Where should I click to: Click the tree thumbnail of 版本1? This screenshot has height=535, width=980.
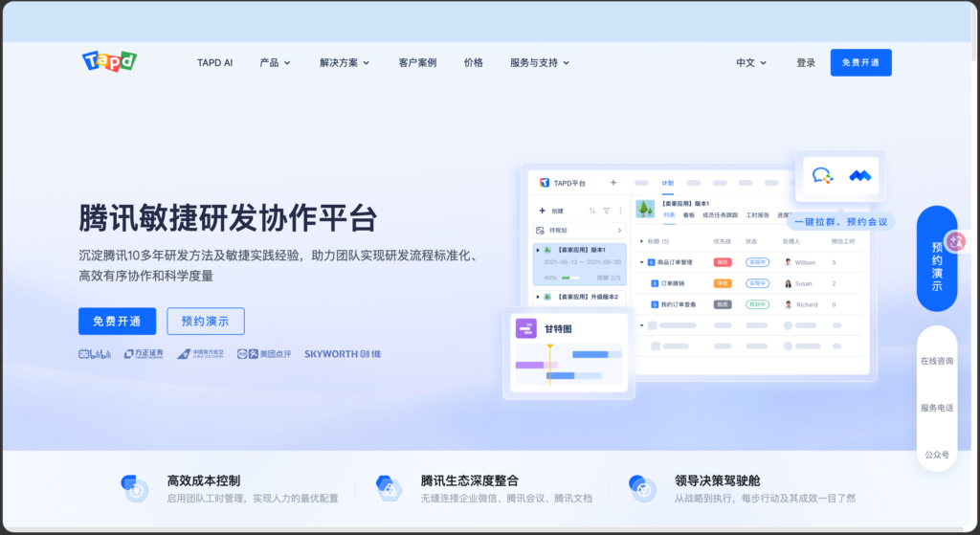coord(645,209)
